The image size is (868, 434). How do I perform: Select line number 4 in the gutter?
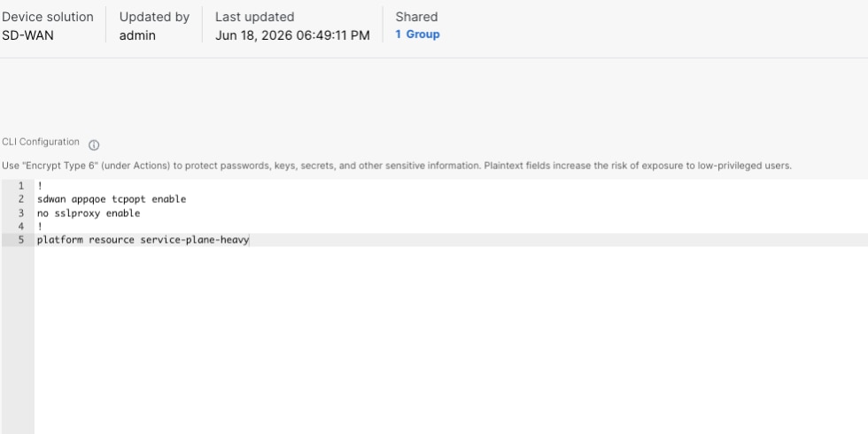(21, 226)
